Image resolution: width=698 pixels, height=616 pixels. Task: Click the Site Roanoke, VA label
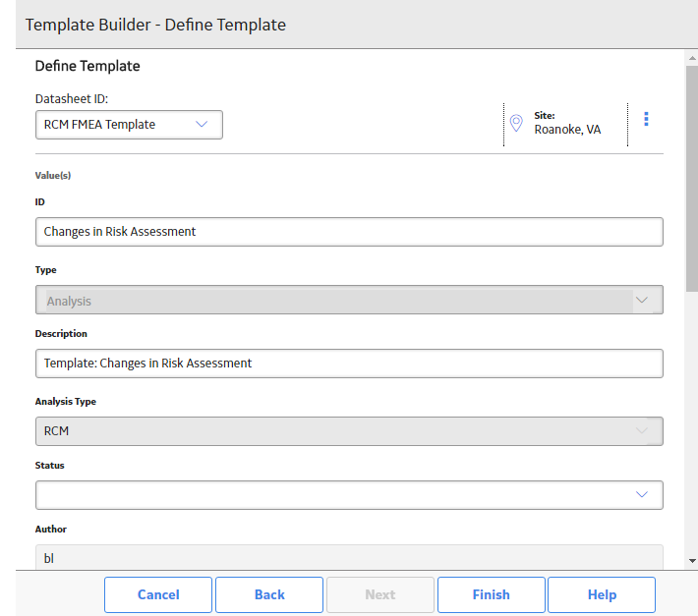pos(567,123)
